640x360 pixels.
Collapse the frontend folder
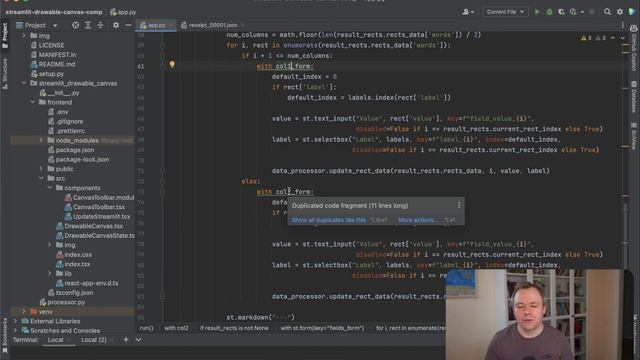pos(32,102)
